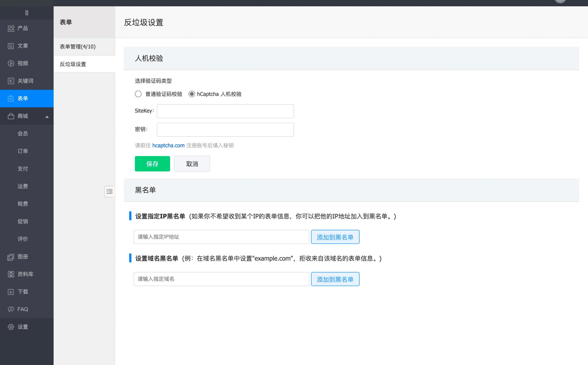Click the FAQ chat bubble icon

pyautogui.click(x=11, y=309)
